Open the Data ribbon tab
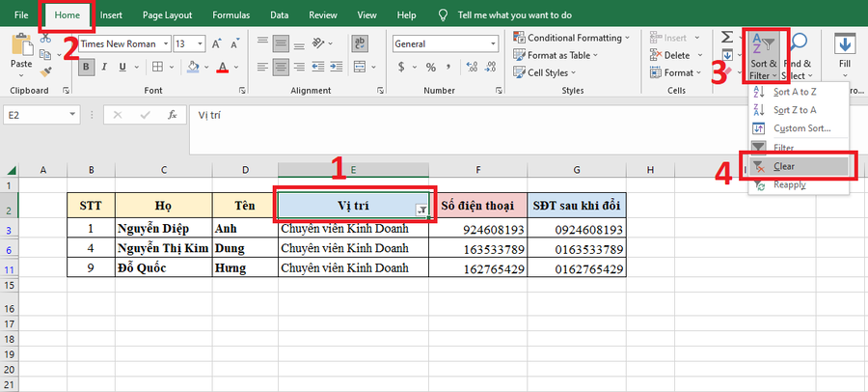 279,15
